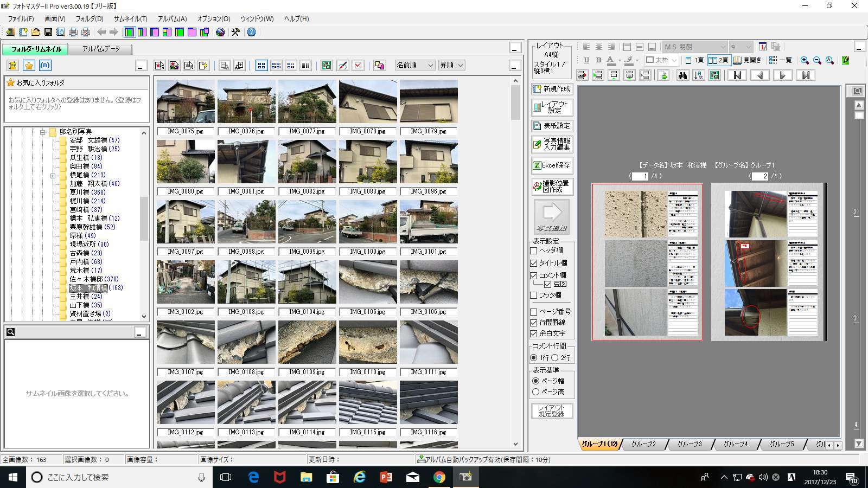This screenshot has width=868, height=488.
Task: Expand the 横尾様 folder tree node
Action: tap(53, 176)
